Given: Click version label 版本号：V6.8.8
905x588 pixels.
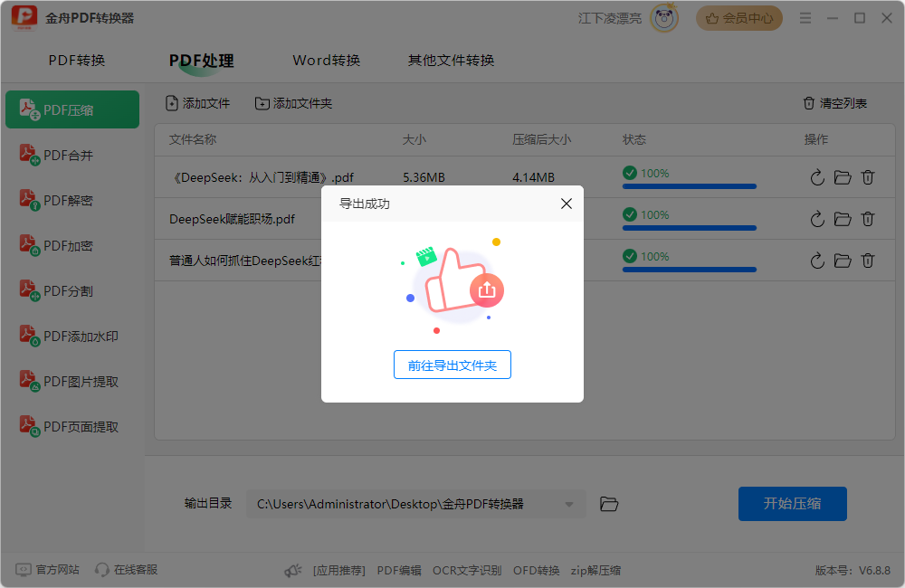Looking at the screenshot, I should point(853,571).
